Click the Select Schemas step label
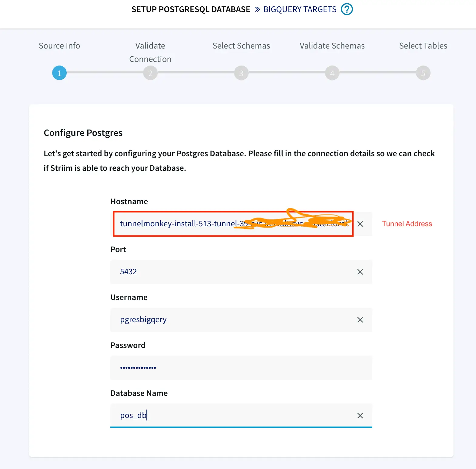 tap(241, 46)
